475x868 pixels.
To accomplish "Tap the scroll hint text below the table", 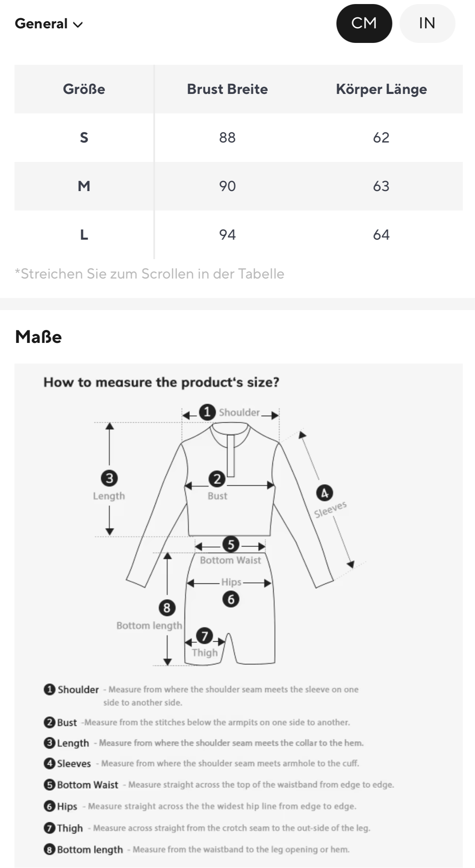I will (x=149, y=274).
